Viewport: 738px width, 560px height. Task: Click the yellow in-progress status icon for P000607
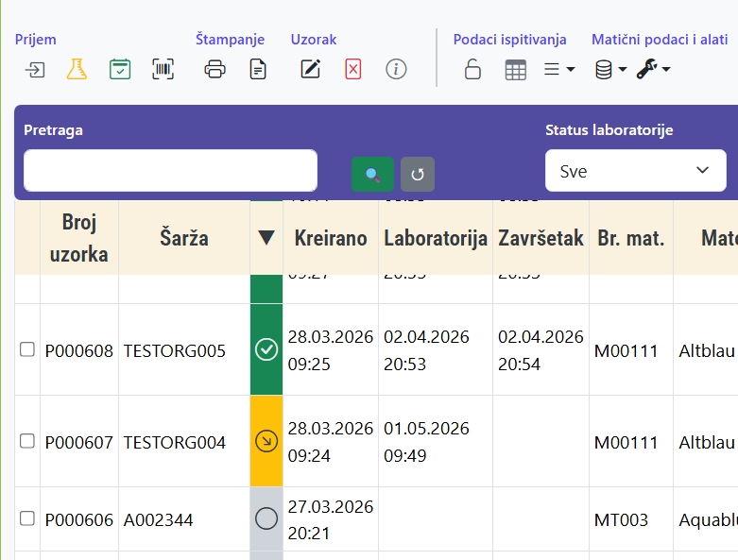click(266, 442)
